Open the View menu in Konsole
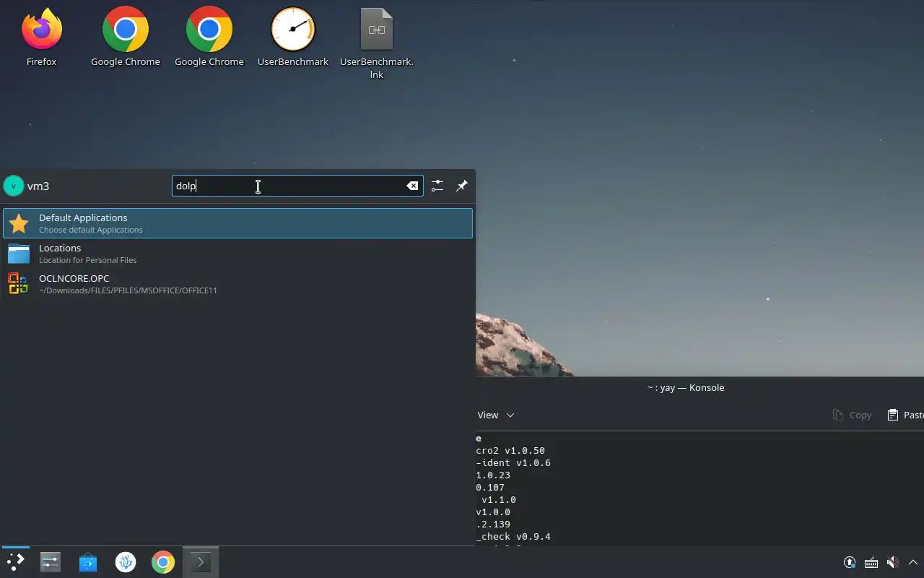924x578 pixels. coord(495,415)
